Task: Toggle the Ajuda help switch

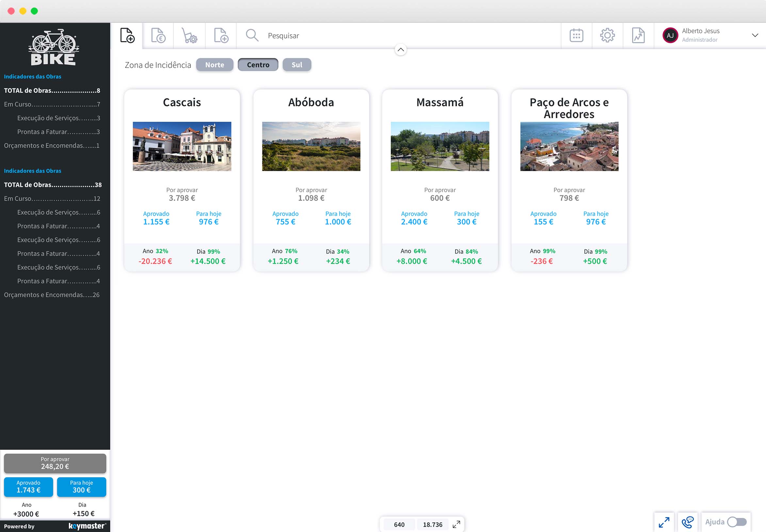Action: 737,522
